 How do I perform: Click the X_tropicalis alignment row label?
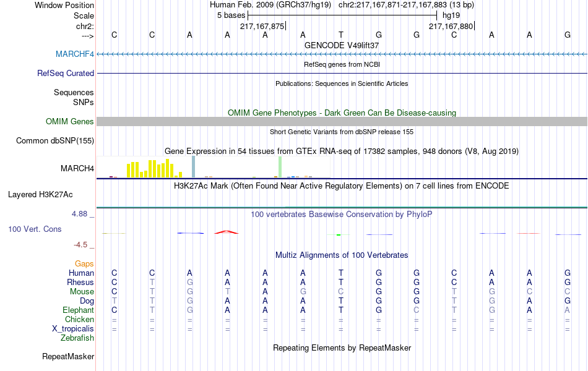click(73, 329)
